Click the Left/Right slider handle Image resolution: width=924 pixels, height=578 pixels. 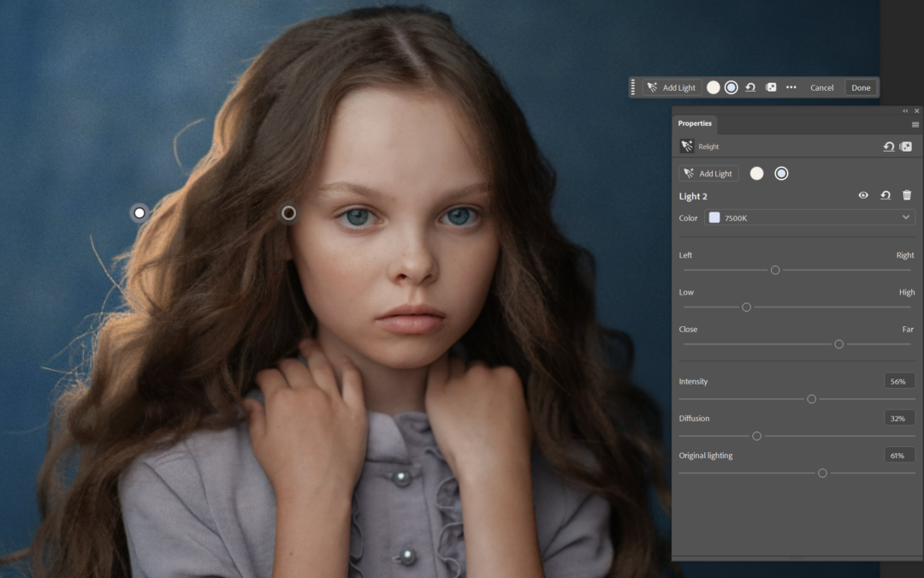click(x=775, y=270)
